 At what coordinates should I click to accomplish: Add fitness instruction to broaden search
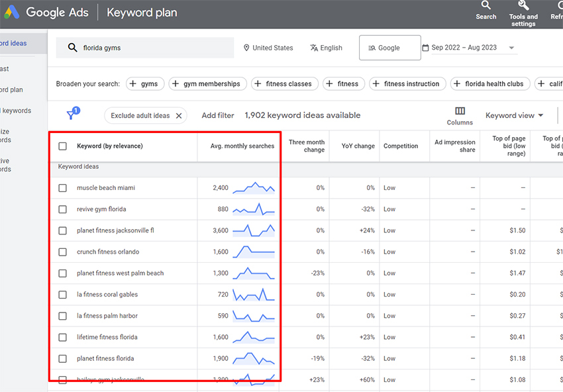407,83
